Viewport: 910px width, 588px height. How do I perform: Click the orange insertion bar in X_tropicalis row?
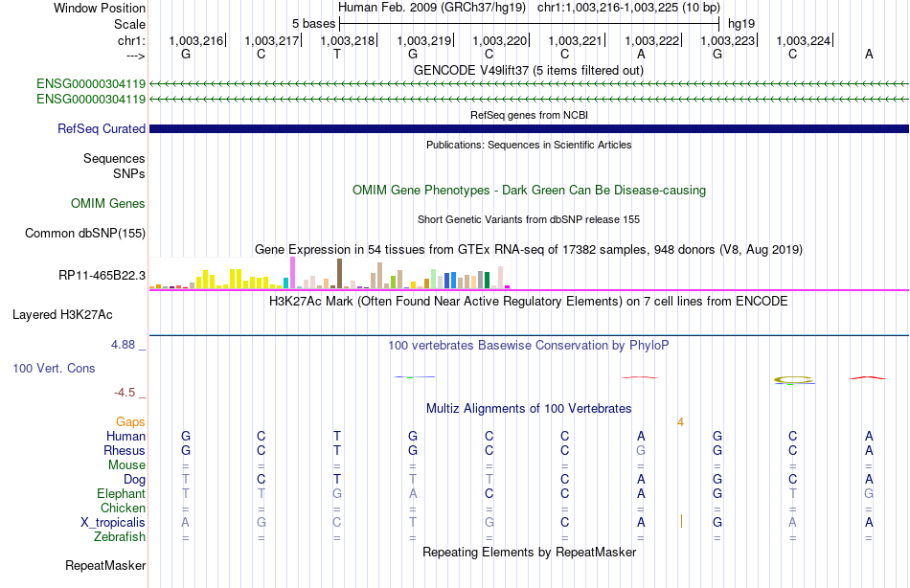click(x=681, y=521)
